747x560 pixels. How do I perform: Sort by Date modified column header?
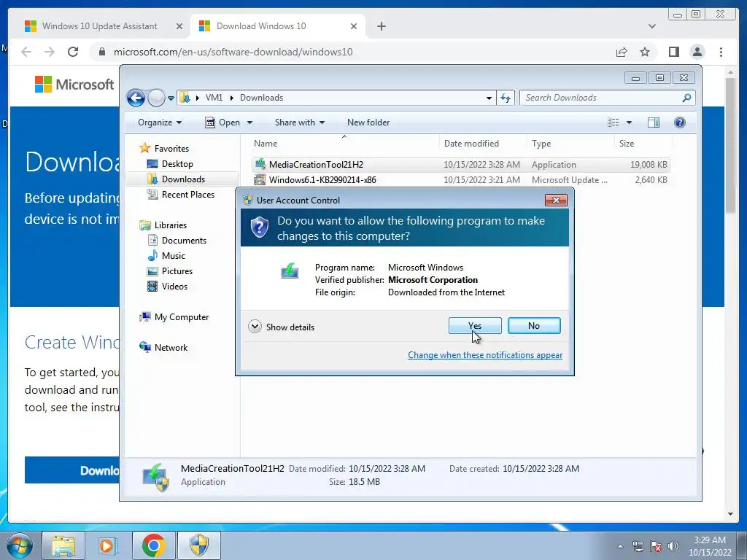483,144
